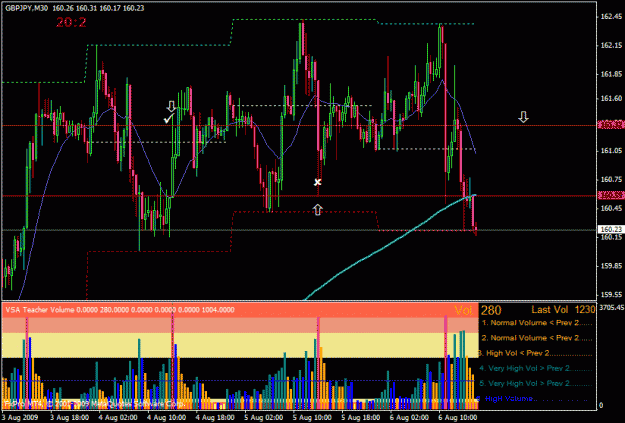Click the 159.55 value on the price axis
Screen dimensions: 625x423
click(611, 295)
